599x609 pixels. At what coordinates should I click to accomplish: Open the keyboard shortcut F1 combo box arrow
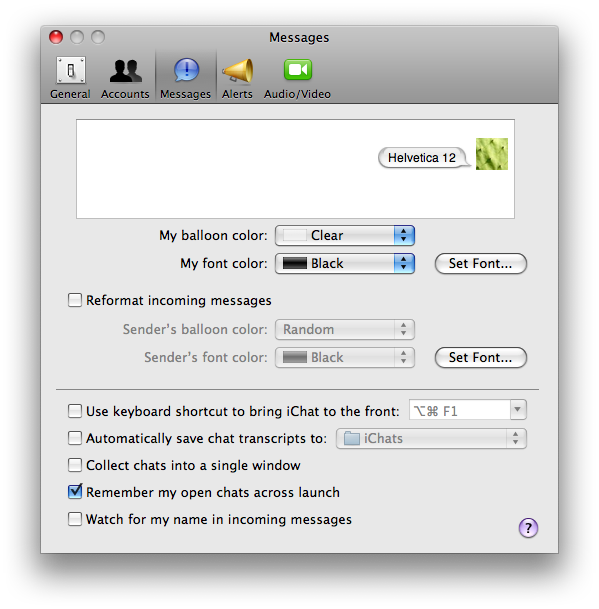[x=517, y=410]
